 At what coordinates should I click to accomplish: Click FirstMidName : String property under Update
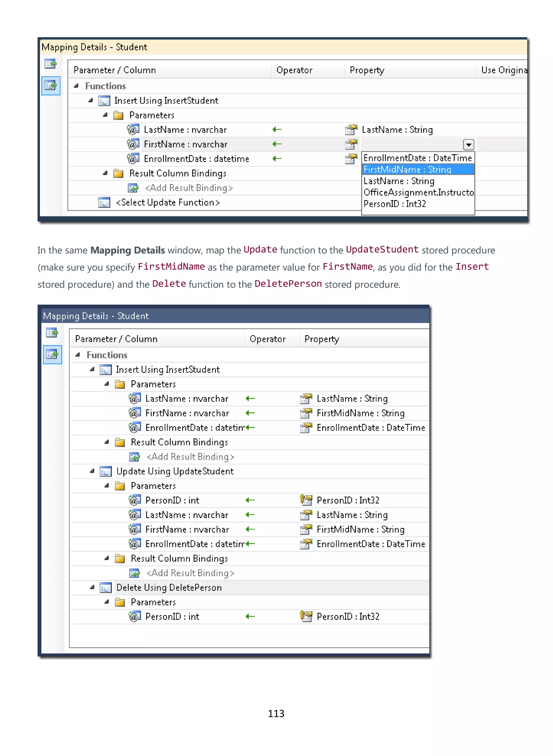pyautogui.click(x=360, y=529)
